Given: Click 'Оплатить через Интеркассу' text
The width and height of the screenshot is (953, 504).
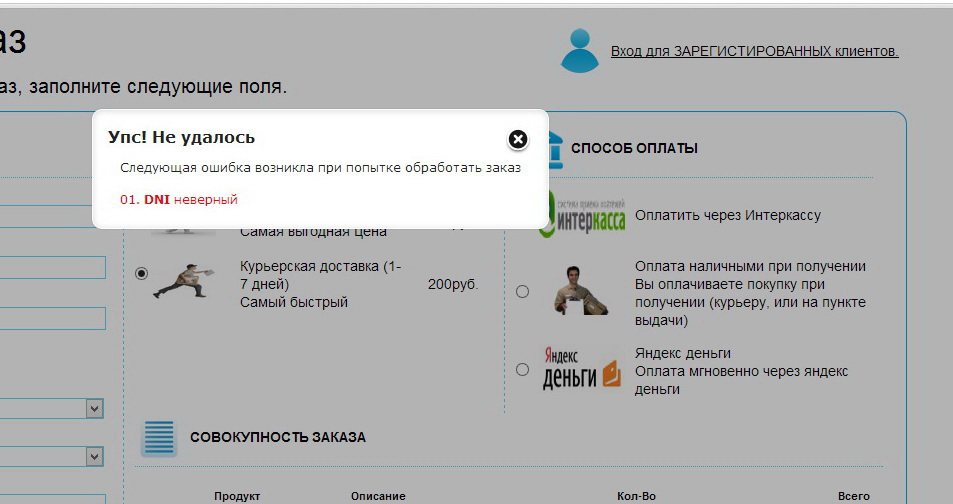Looking at the screenshot, I should pyautogui.click(x=728, y=215).
